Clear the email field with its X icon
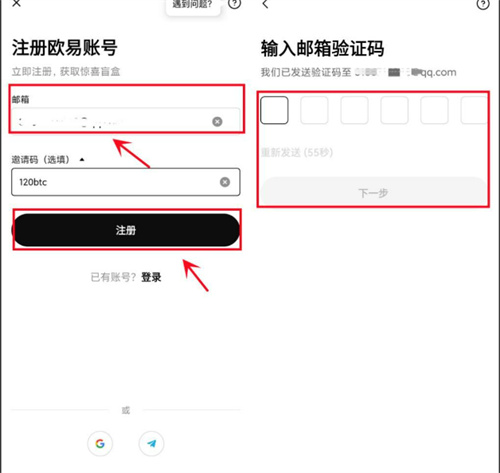 (217, 122)
